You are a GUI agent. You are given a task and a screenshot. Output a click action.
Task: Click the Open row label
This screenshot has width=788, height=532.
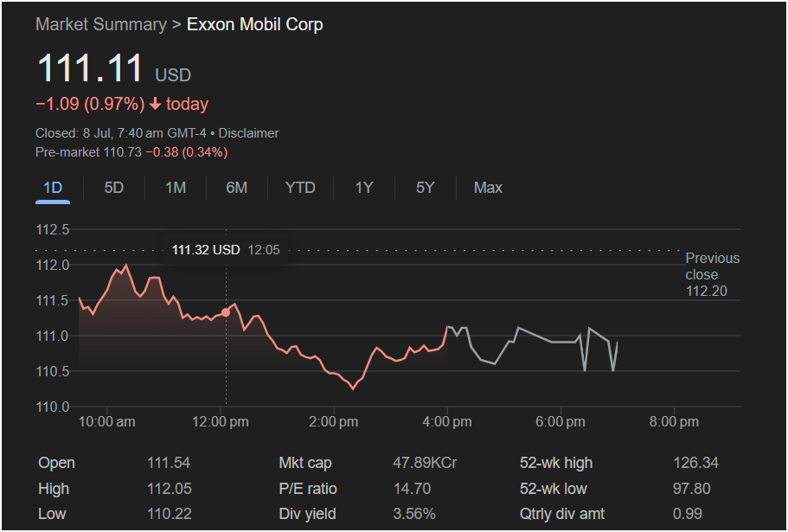(56, 463)
